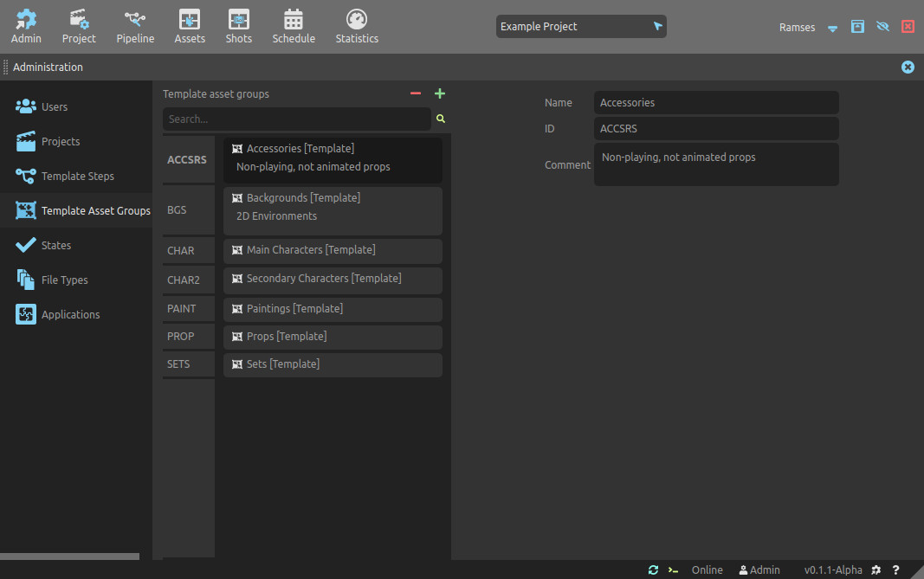
Task: Close the Administration panel
Action: point(908,68)
